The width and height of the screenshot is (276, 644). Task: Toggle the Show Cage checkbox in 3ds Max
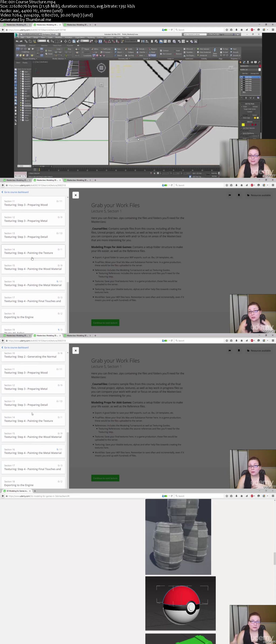pos(241,118)
